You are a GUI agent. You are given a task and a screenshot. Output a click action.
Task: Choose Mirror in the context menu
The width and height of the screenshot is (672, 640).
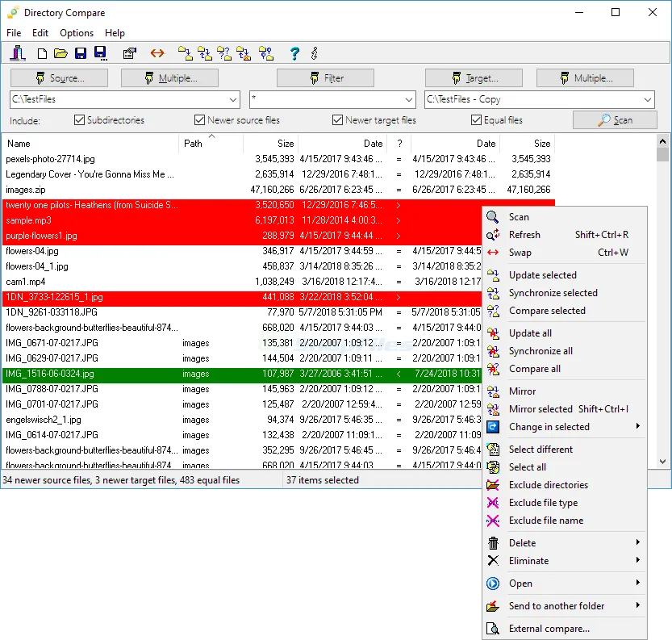point(565,391)
